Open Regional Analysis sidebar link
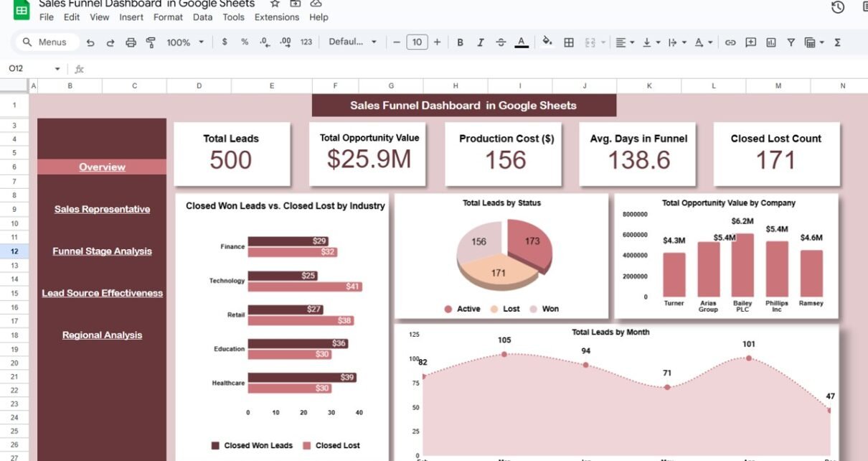Viewport: 868px width, 461px height. pos(102,335)
